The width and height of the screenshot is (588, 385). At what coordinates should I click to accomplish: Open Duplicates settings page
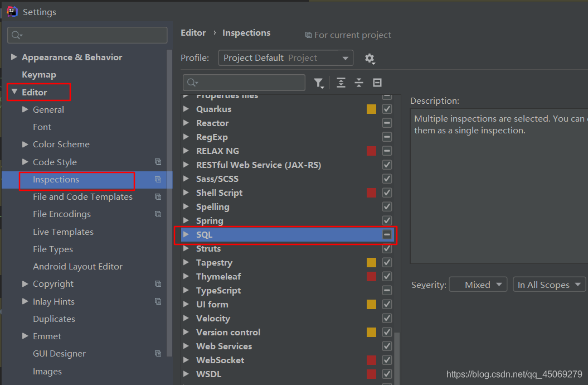54,319
